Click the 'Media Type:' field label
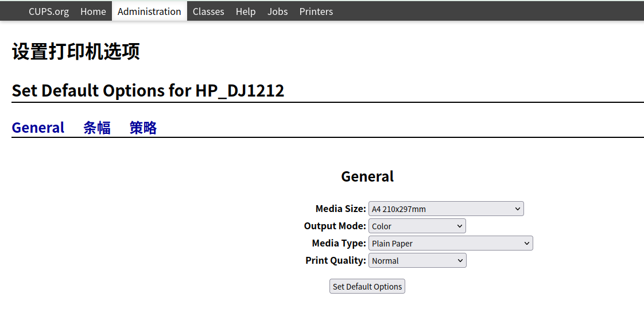This screenshot has width=644, height=335. [x=339, y=244]
